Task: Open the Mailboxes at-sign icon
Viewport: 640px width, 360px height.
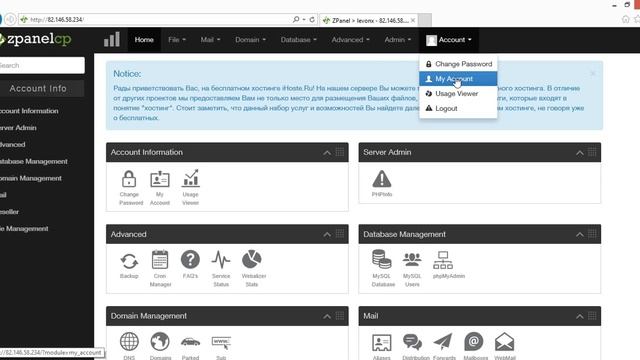Action: pos(473,342)
